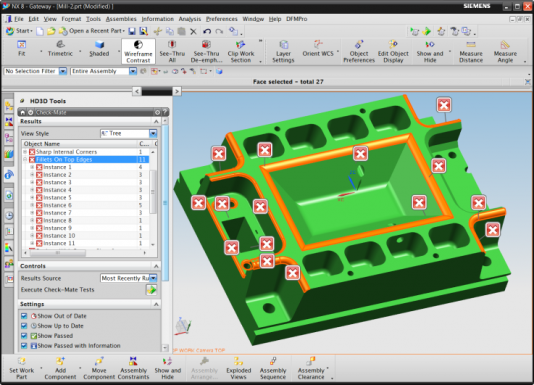This screenshot has width=534, height=385.
Task: Click the Start button
Action: tap(19, 31)
